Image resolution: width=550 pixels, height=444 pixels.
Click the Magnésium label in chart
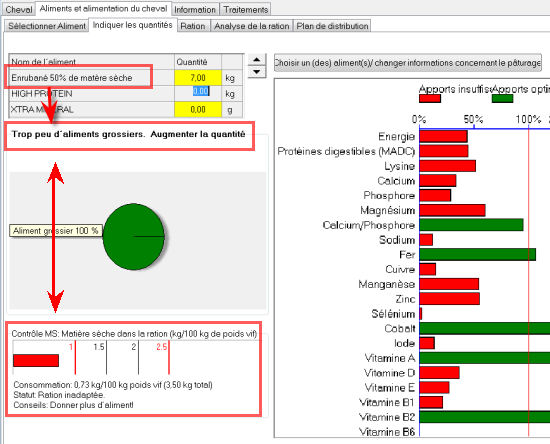pyautogui.click(x=388, y=210)
